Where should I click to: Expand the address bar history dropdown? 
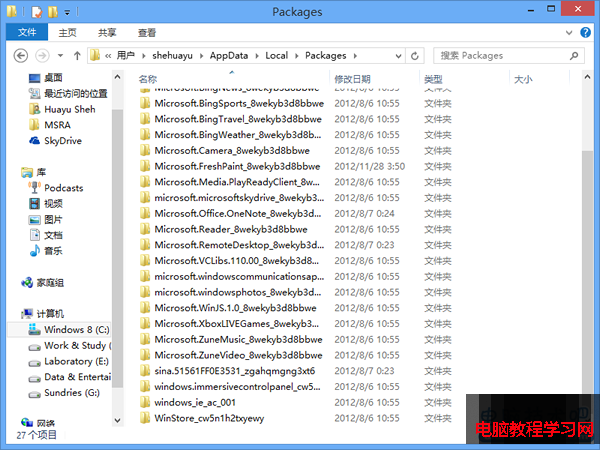(x=398, y=56)
